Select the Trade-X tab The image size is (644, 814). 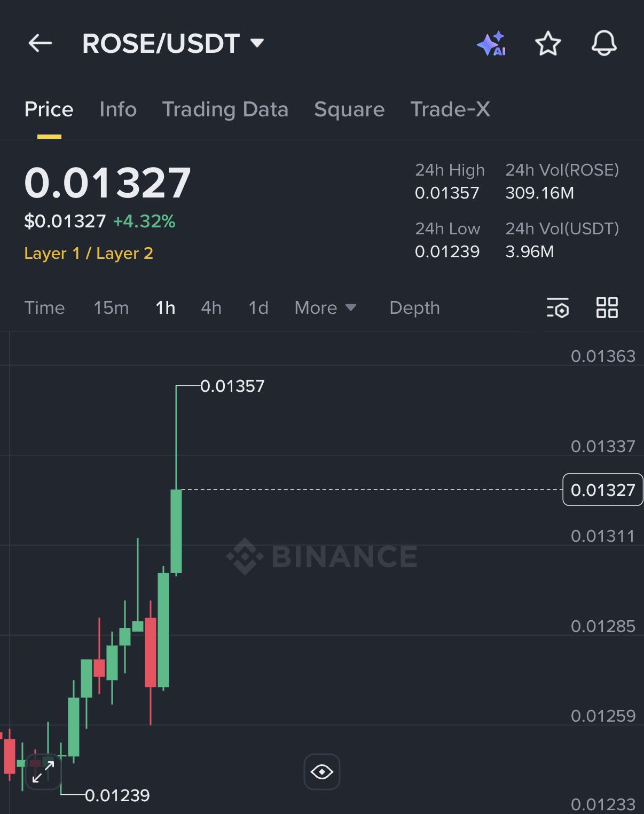[x=450, y=109]
